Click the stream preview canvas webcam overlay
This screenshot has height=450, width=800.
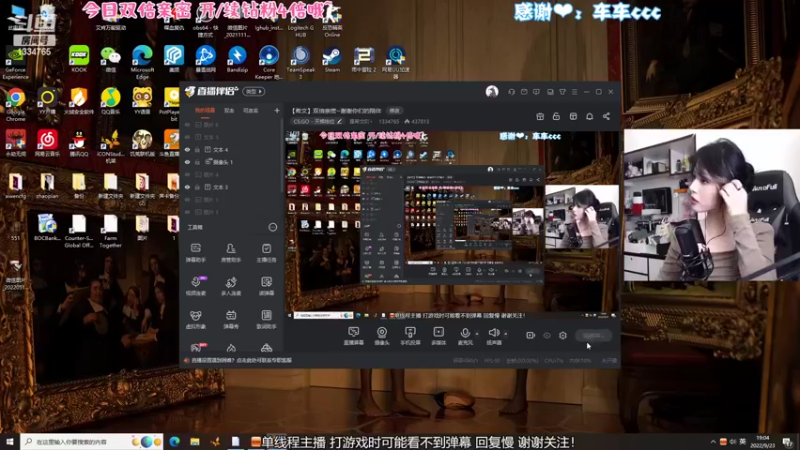(x=582, y=217)
